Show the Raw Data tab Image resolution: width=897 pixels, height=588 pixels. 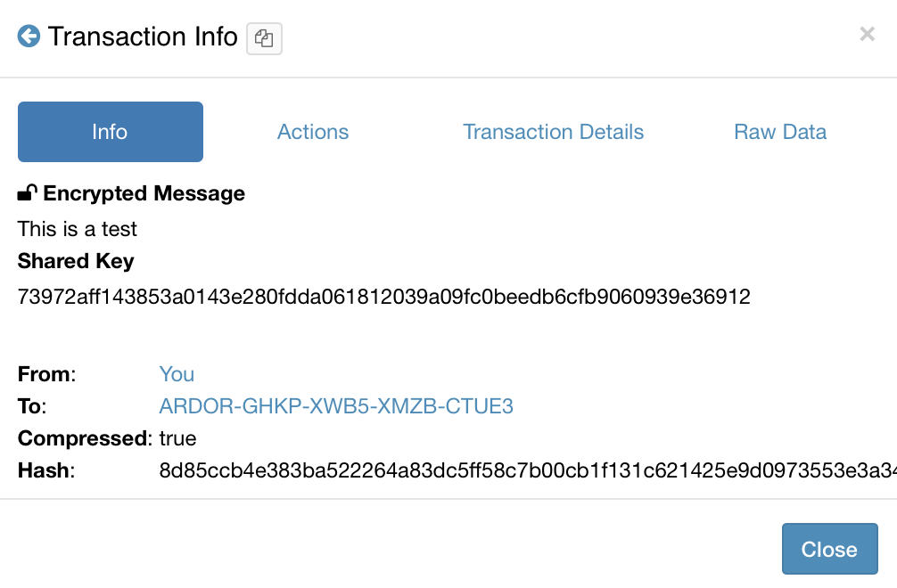click(780, 132)
